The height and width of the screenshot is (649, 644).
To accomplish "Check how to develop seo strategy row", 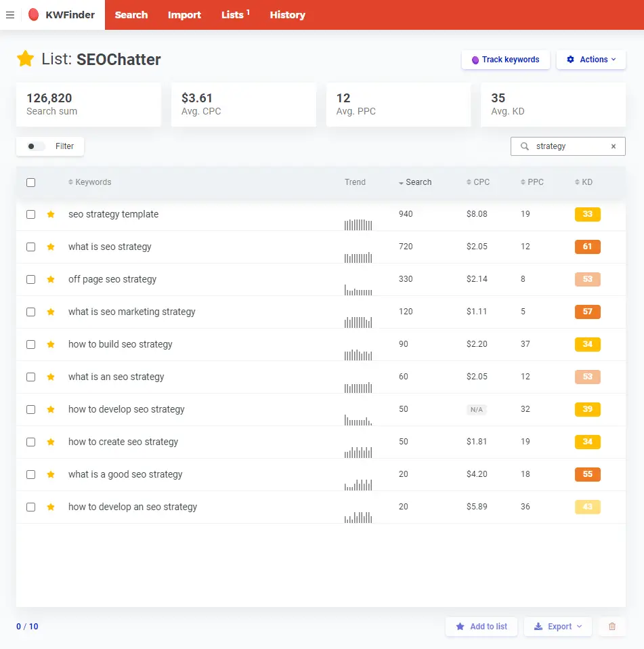I will coord(30,409).
